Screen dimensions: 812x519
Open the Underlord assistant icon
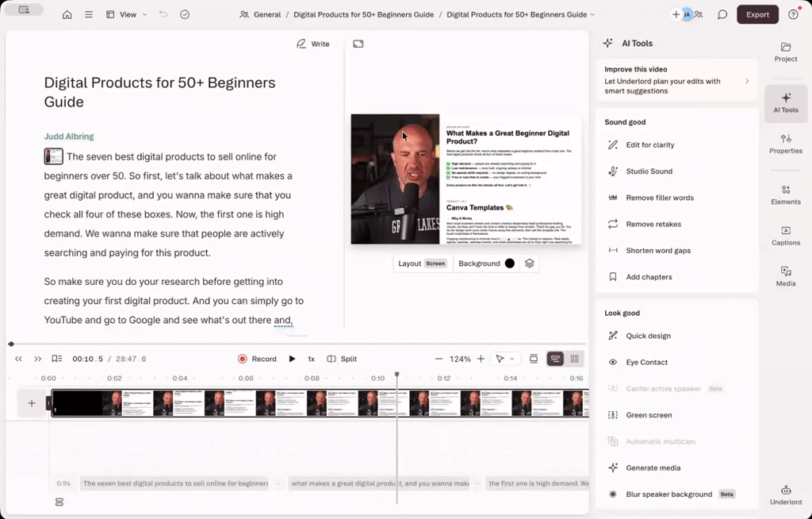pos(786,495)
